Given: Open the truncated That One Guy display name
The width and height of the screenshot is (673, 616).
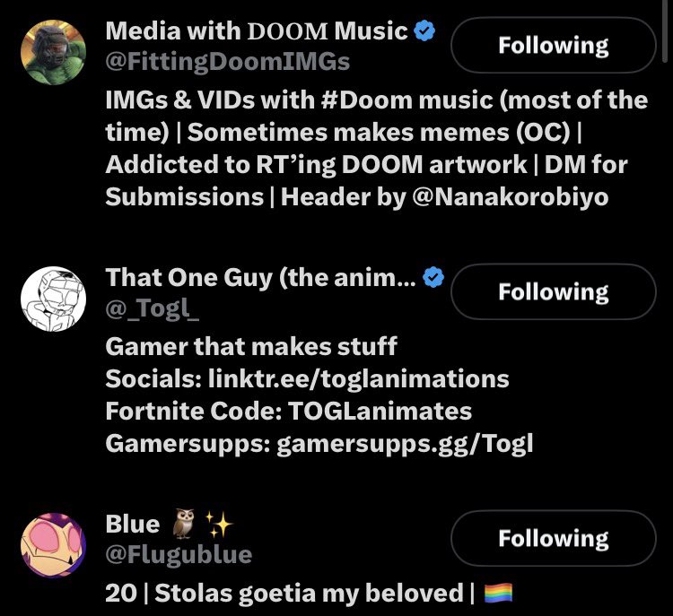Looking at the screenshot, I should [x=260, y=278].
